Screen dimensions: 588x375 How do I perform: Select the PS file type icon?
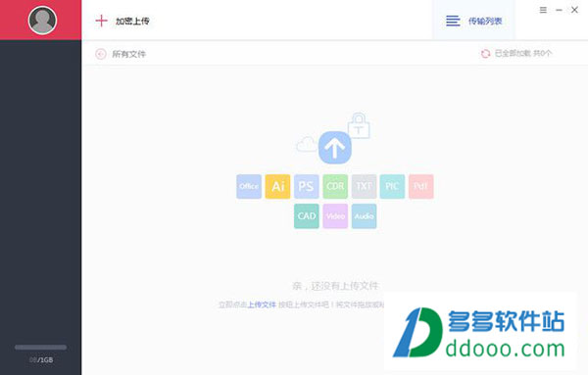tap(307, 186)
